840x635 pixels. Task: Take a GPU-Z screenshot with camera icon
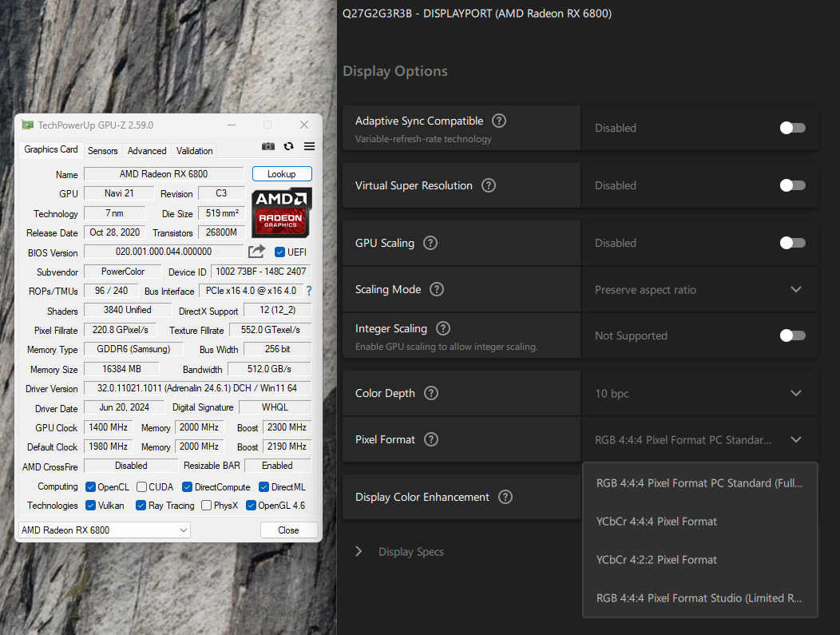coord(267,146)
